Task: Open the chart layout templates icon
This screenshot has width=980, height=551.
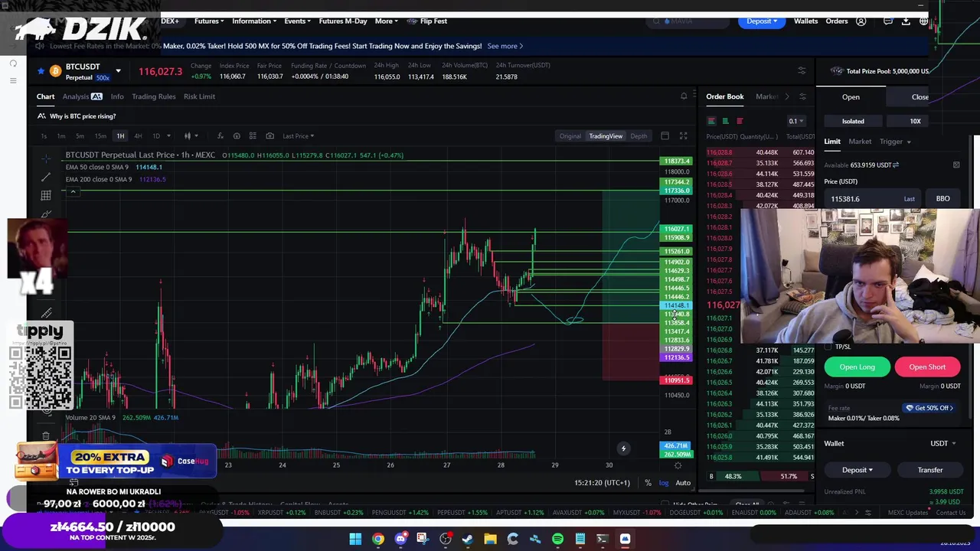Action: pos(253,136)
